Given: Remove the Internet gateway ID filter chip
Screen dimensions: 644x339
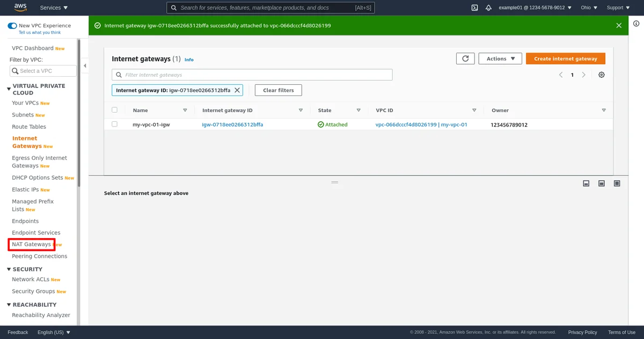Looking at the screenshot, I should (237, 90).
